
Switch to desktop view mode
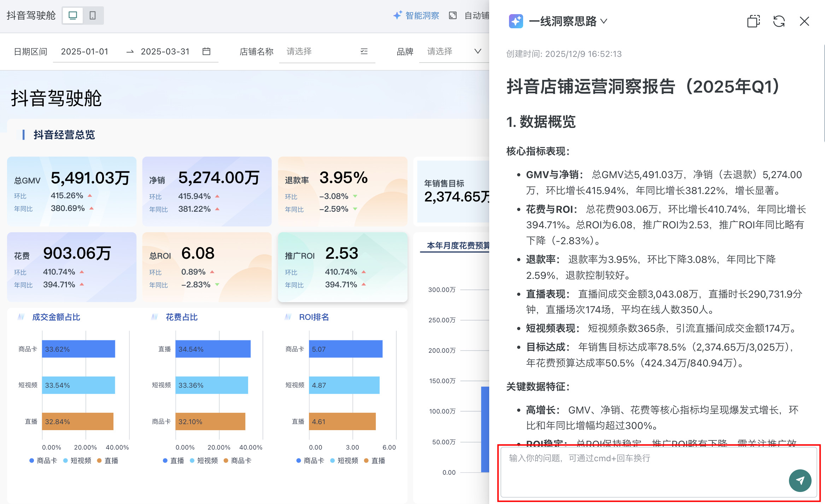(x=73, y=16)
